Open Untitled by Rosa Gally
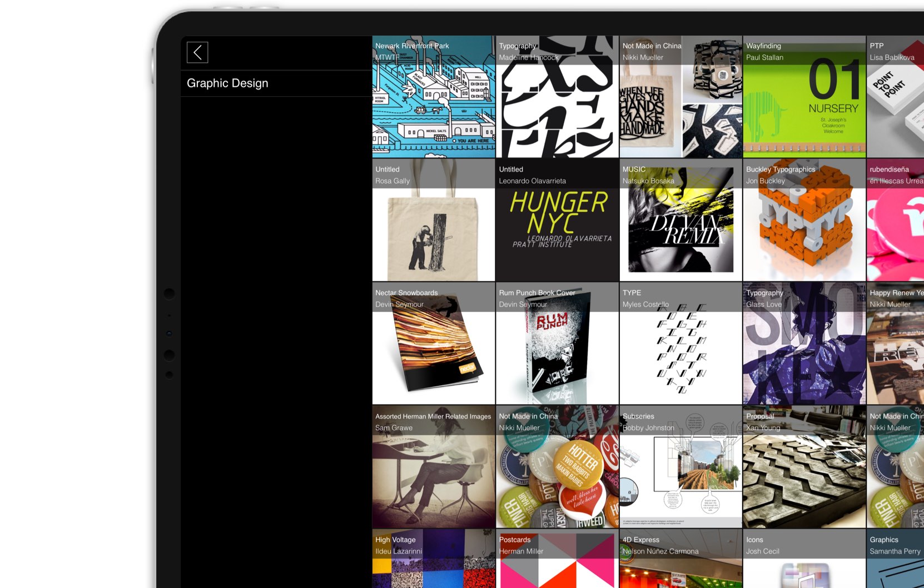924x588 pixels. 434,220
